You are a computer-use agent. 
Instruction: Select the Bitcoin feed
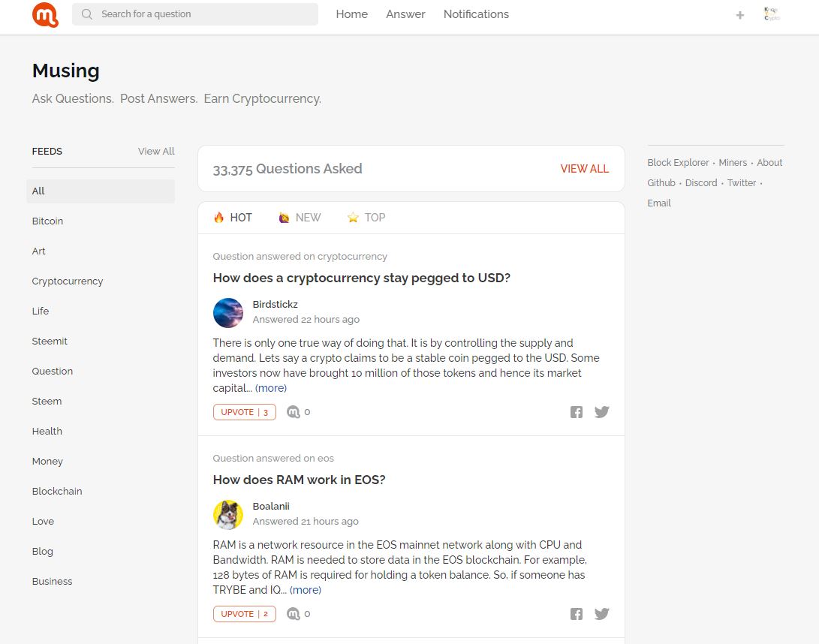click(x=47, y=221)
